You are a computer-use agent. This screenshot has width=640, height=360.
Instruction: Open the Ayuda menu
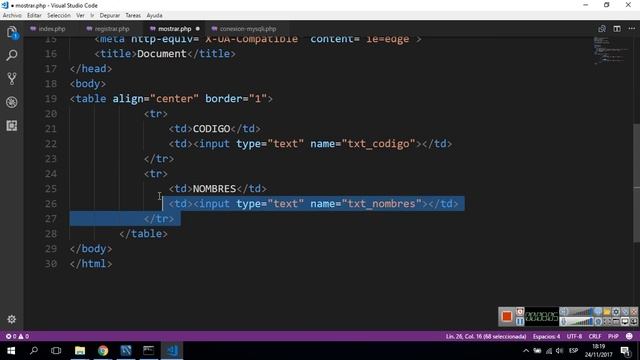[x=154, y=16]
